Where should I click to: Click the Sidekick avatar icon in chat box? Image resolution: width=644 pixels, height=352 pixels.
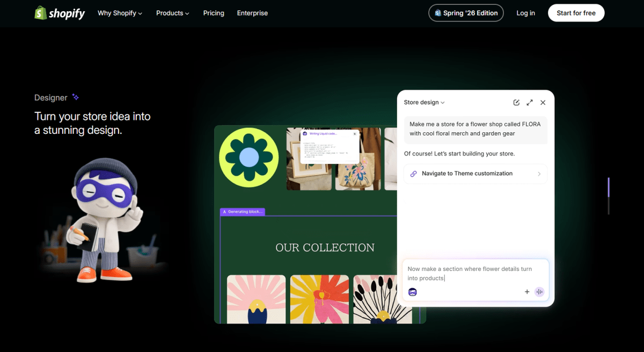coord(412,292)
